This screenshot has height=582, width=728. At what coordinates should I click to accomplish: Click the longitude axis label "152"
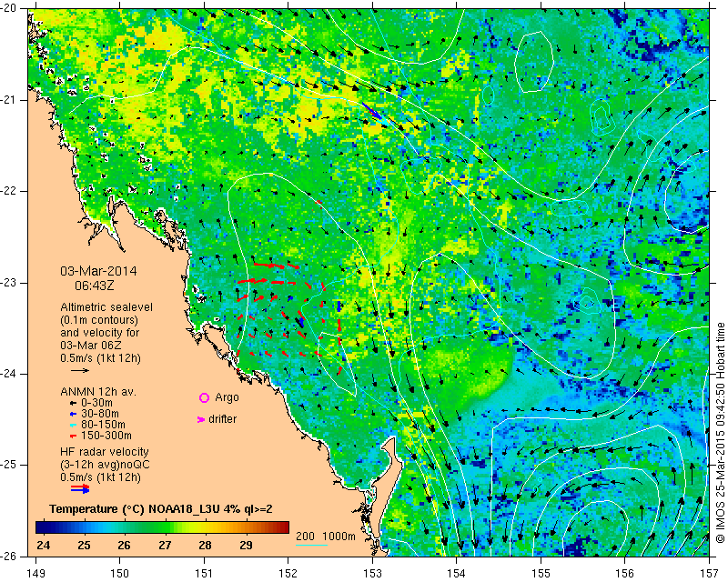pos(288,574)
